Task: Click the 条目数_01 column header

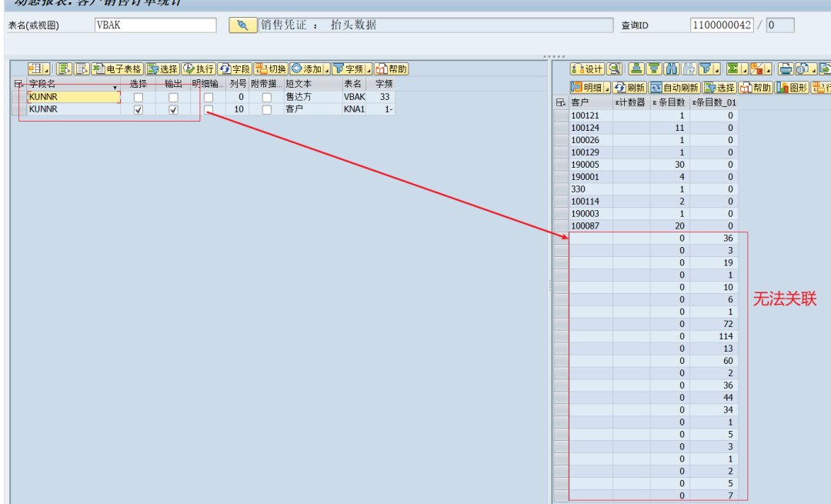Action: [713, 102]
